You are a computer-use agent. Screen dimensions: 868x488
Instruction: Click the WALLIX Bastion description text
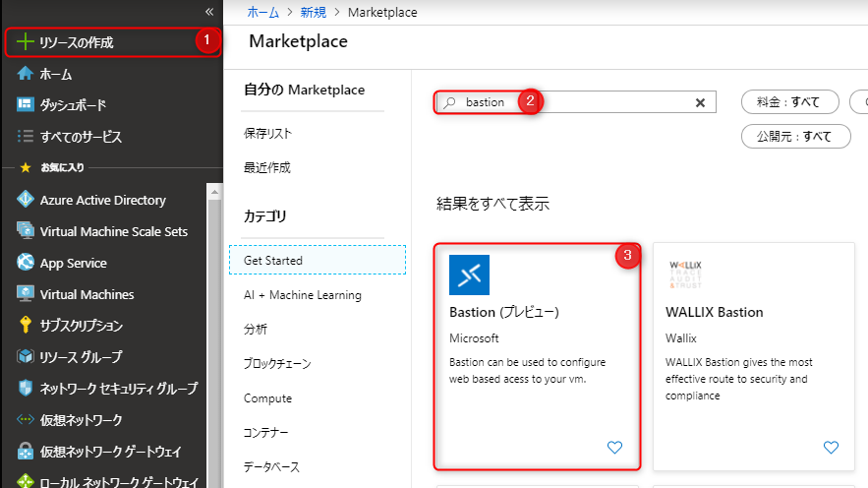738,379
